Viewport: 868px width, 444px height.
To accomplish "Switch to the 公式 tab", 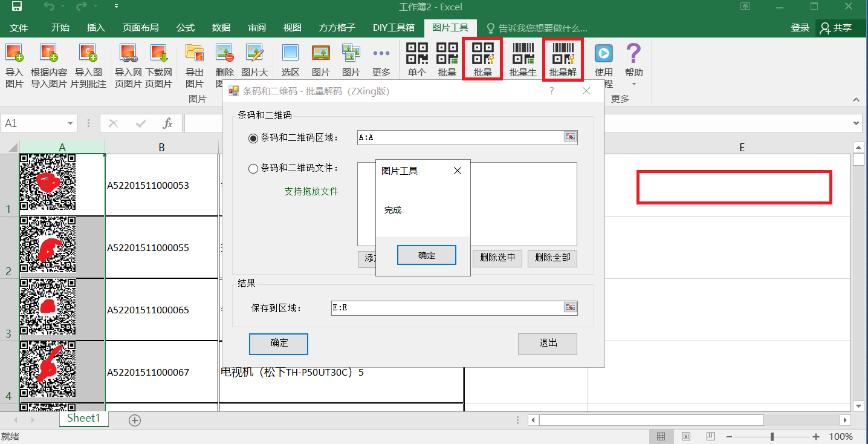I will tap(185, 28).
